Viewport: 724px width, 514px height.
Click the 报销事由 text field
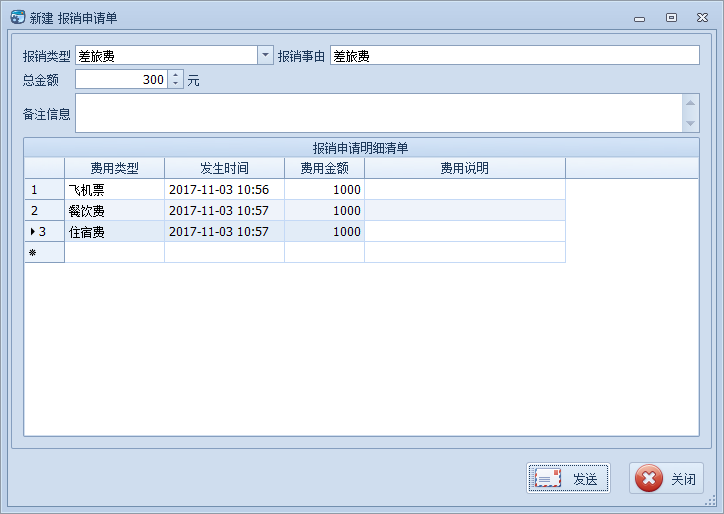tap(514, 55)
